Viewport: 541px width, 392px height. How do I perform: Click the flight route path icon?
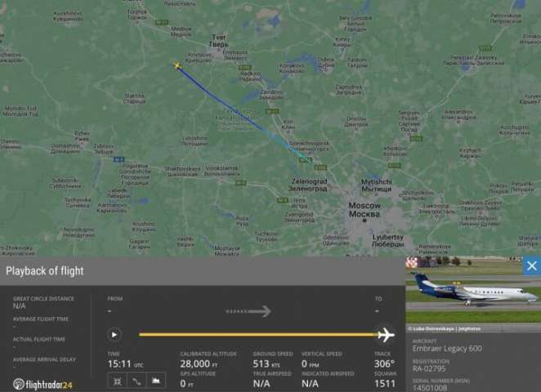[x=136, y=381]
